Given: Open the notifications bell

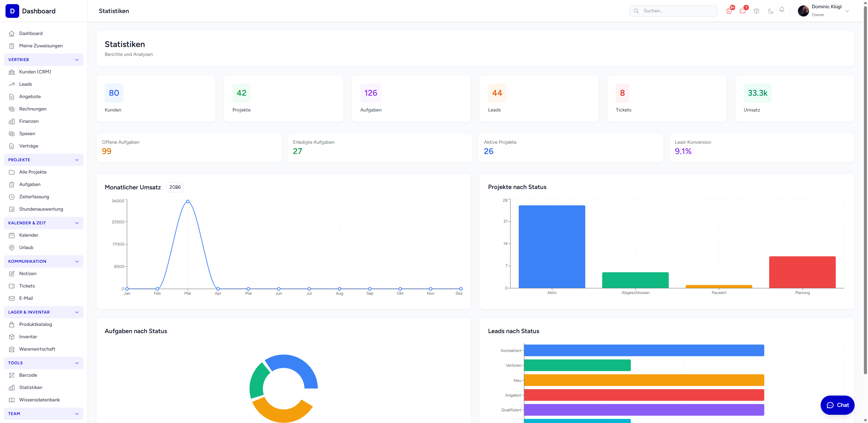Looking at the screenshot, I should [782, 10].
